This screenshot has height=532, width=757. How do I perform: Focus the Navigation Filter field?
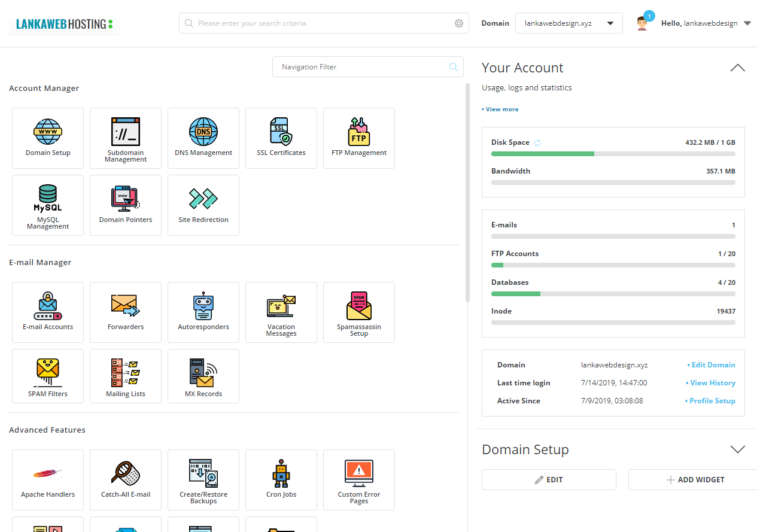[x=368, y=67]
